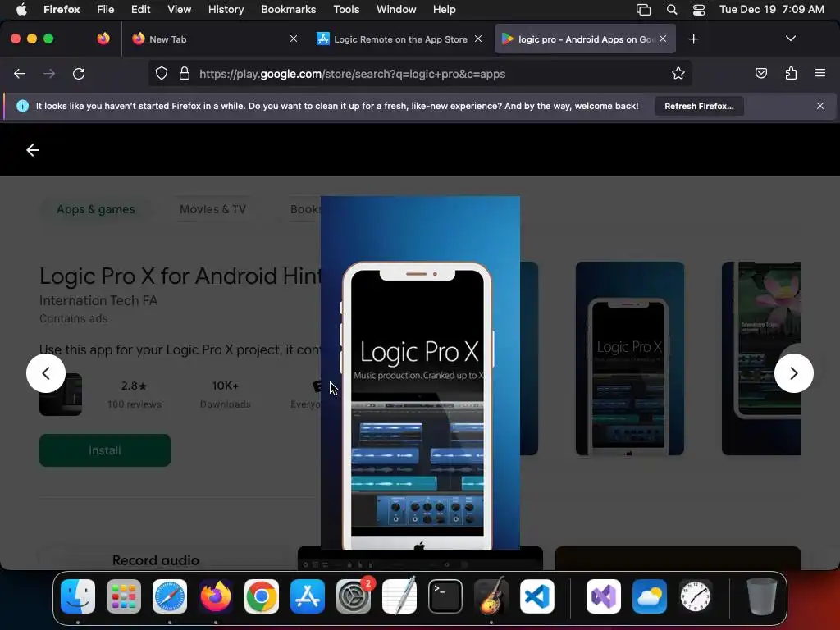Click the green Install button
This screenshot has height=630, width=840.
click(x=105, y=450)
